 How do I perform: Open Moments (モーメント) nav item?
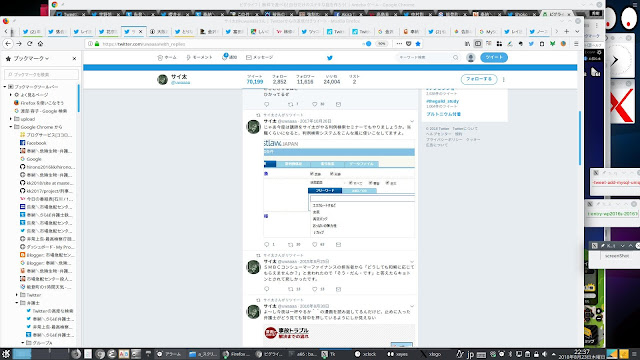click(x=199, y=58)
